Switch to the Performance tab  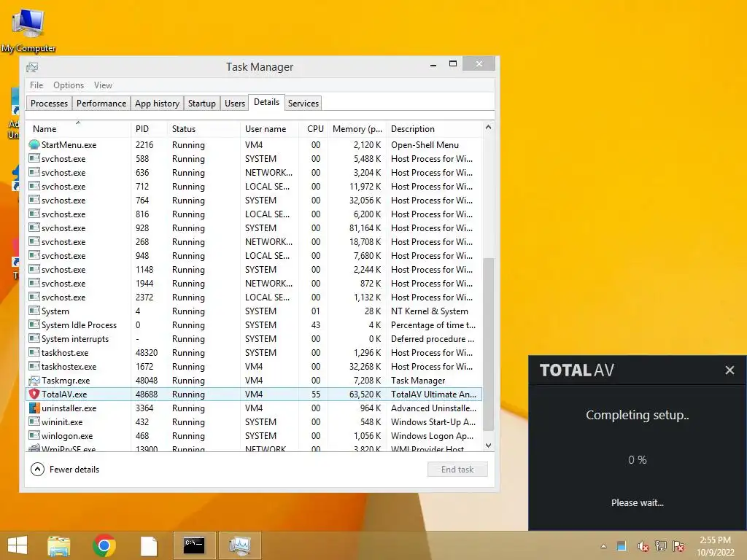101,104
